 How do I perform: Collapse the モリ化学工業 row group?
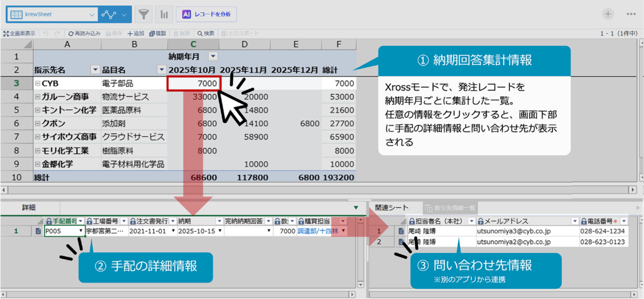(x=37, y=151)
